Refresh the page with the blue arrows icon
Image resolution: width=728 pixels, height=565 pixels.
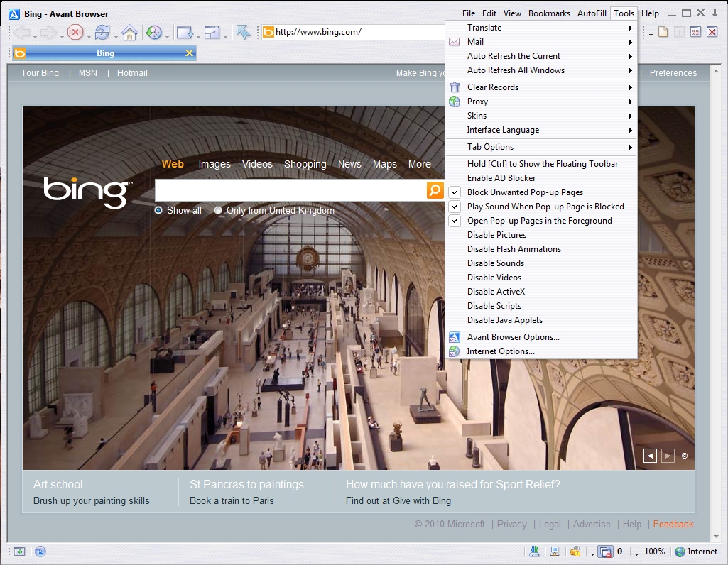(x=102, y=33)
